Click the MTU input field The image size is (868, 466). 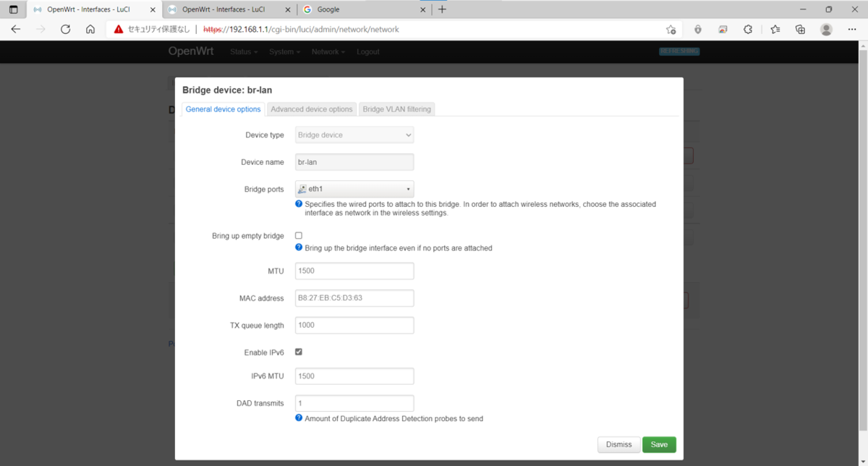point(354,271)
